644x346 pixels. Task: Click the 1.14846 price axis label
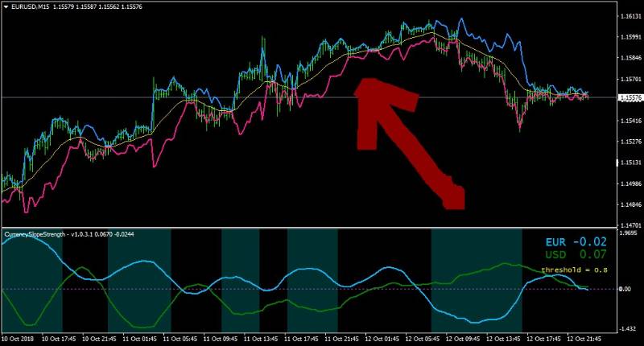coord(630,204)
